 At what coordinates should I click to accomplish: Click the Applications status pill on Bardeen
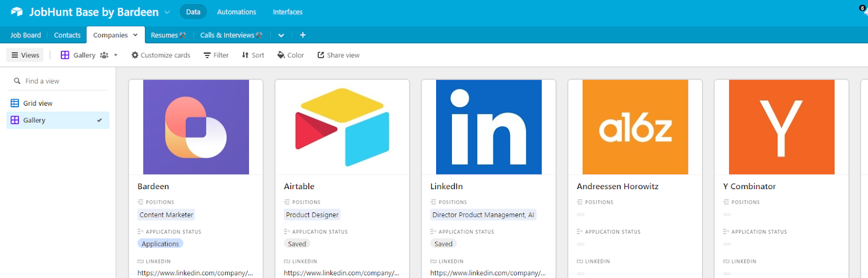[160, 244]
